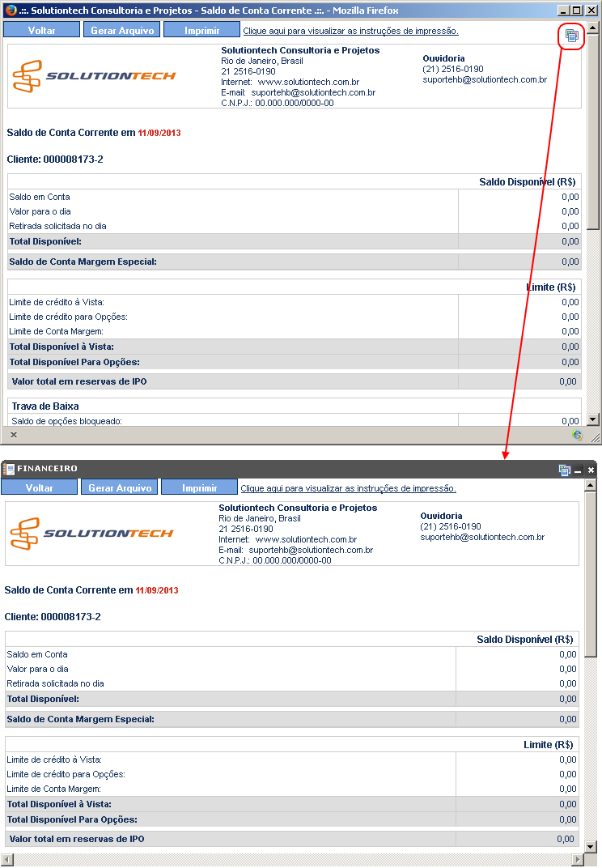Screen dimensions: 602x868
Task: Click Saldo de opções bloqueado in Firefox window
Action: point(67,421)
